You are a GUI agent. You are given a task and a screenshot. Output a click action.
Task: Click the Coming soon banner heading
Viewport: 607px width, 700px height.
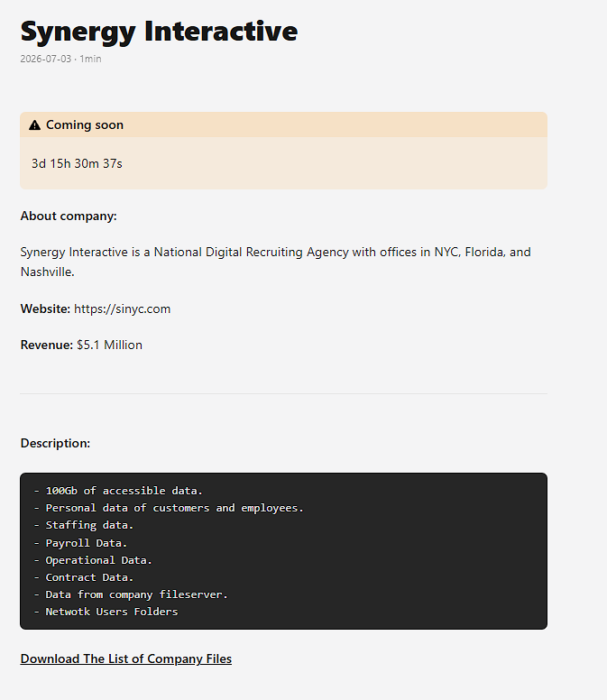pyautogui.click(x=85, y=125)
